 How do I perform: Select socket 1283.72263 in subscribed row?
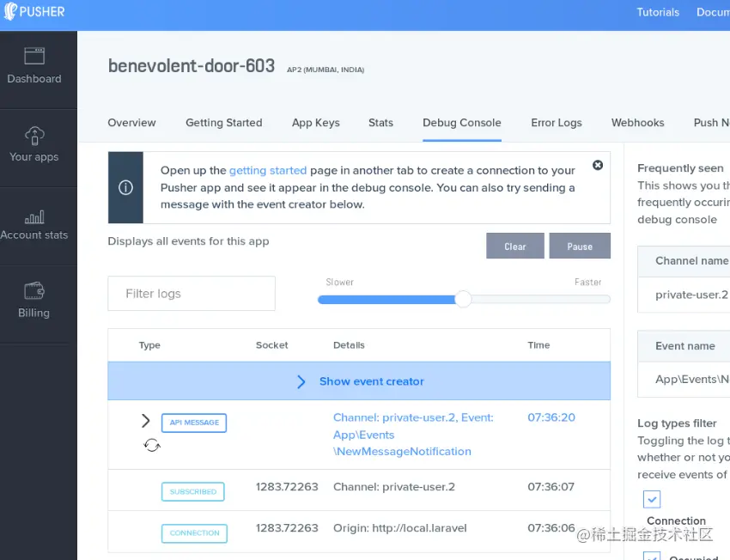point(287,487)
